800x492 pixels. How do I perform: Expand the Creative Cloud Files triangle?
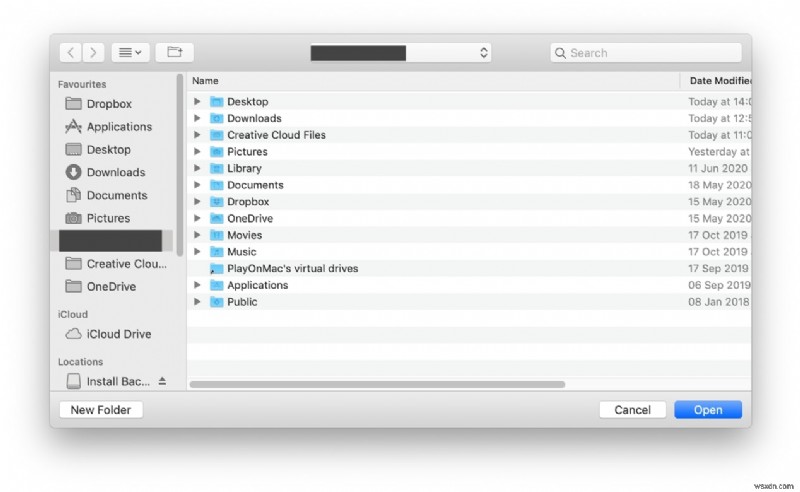197,135
